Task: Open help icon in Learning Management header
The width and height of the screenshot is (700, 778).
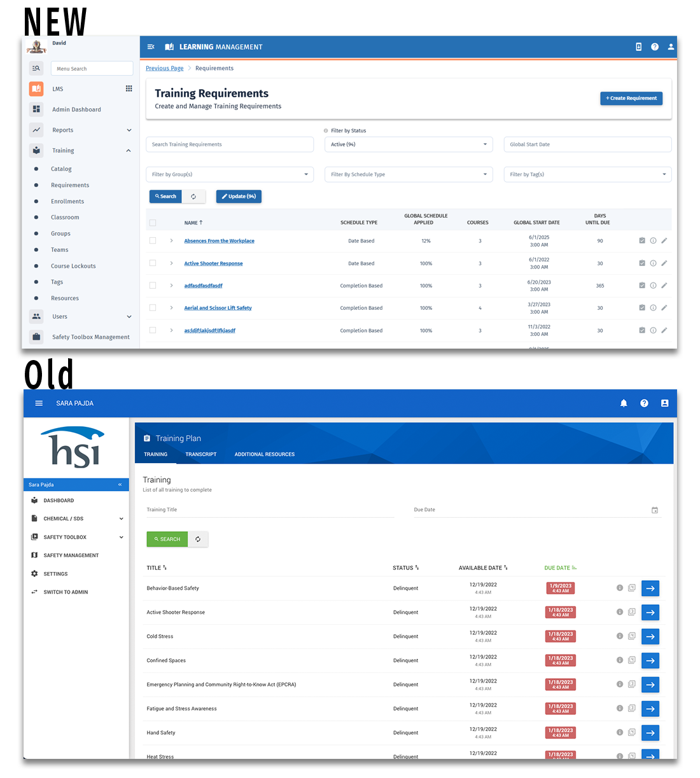Action: coord(655,47)
